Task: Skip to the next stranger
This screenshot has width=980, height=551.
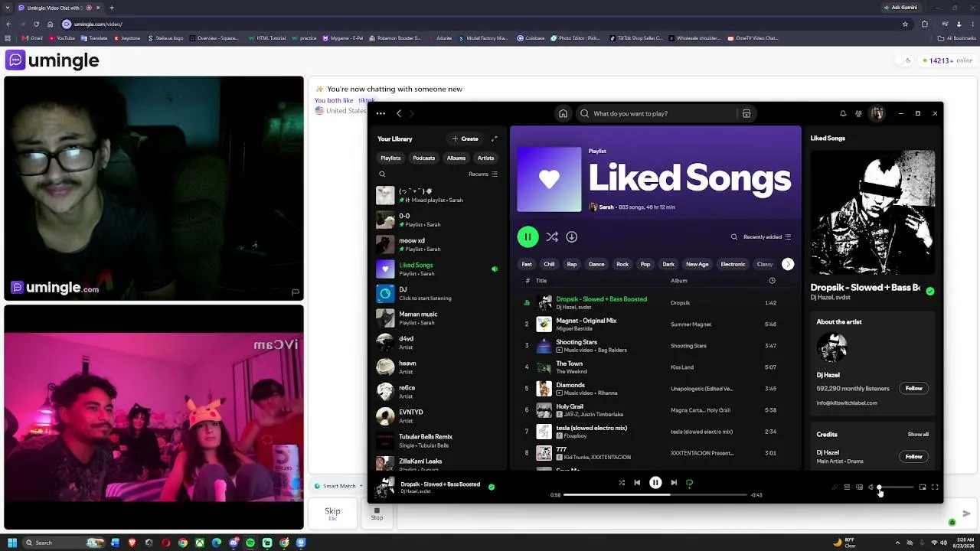Action: 332,514
